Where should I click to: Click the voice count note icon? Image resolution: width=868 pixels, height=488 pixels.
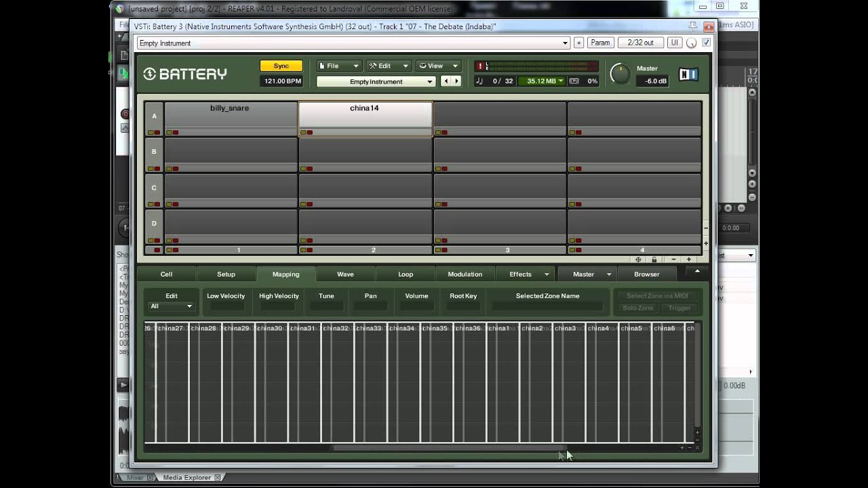point(479,81)
